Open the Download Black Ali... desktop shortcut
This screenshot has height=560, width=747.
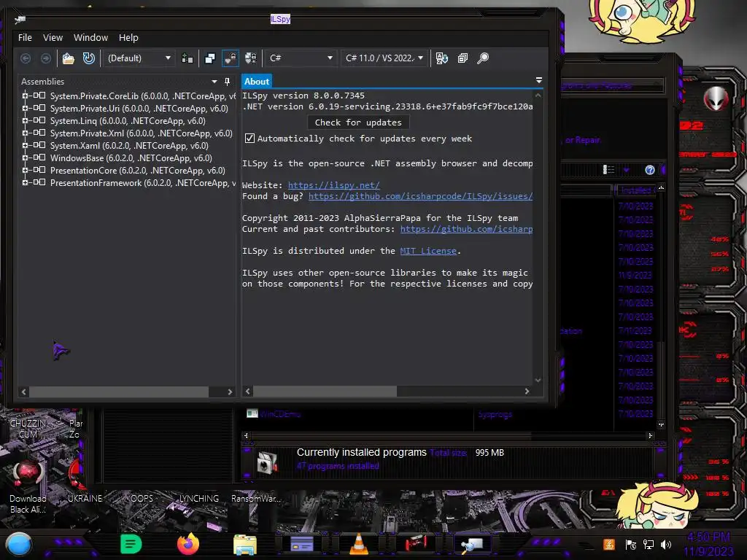[x=28, y=486]
